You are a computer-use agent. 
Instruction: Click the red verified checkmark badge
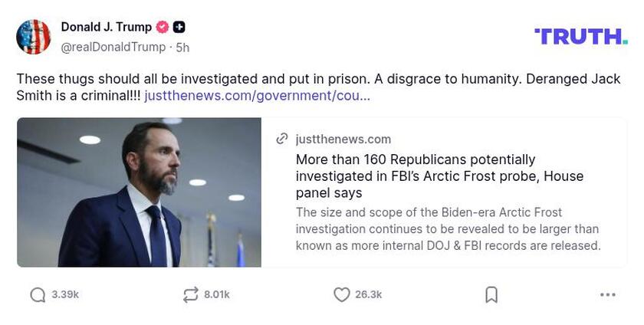click(x=163, y=27)
